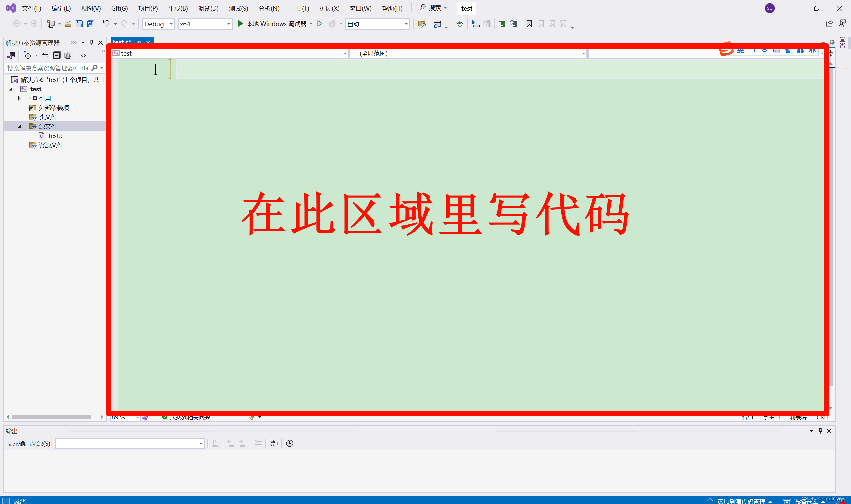Undo the last action
The image size is (851, 504).
106,24
